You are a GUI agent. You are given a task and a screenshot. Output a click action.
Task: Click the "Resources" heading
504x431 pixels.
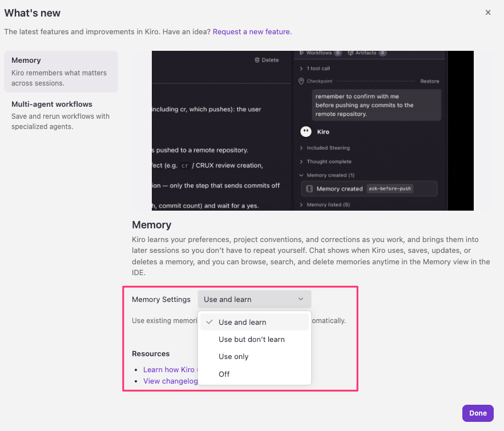[x=151, y=353]
